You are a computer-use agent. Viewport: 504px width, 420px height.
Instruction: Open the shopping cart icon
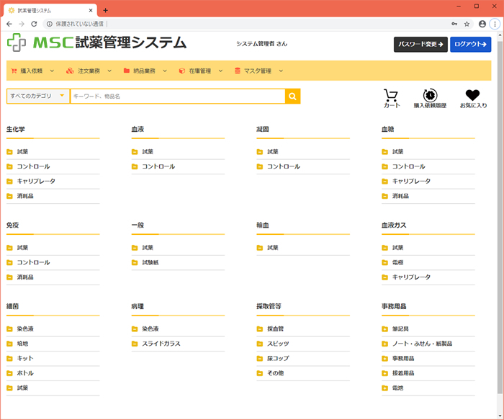coord(391,96)
